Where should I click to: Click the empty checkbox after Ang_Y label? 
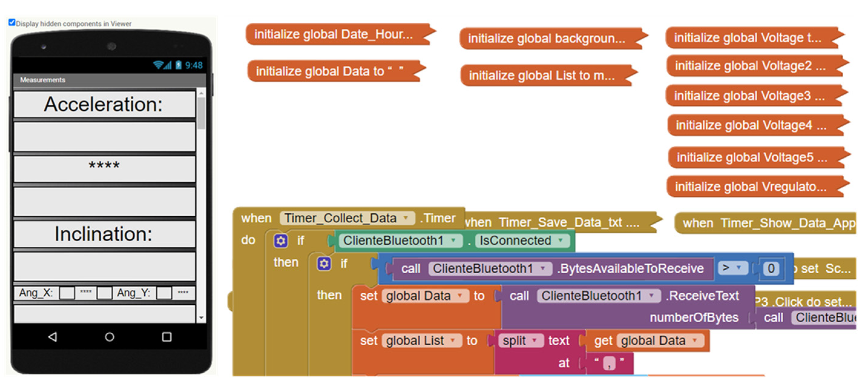(164, 293)
